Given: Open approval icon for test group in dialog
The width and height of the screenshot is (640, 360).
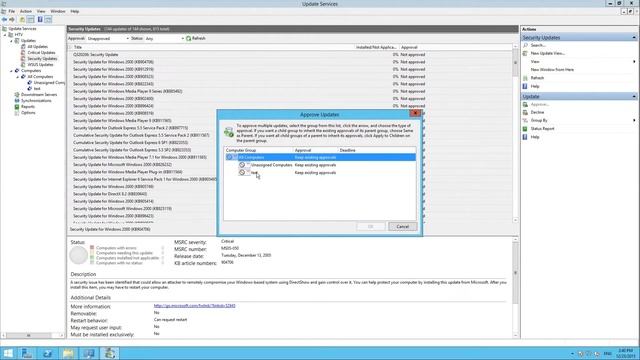Looking at the screenshot, I should coord(242,173).
